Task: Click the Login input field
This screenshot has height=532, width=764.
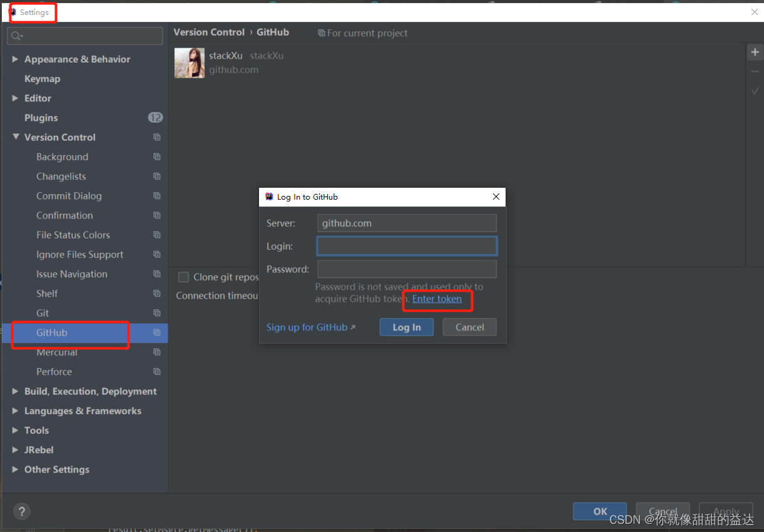Action: [x=407, y=246]
